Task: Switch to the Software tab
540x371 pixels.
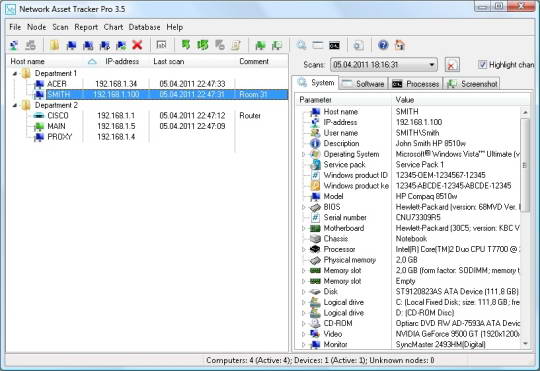Action: tap(364, 84)
